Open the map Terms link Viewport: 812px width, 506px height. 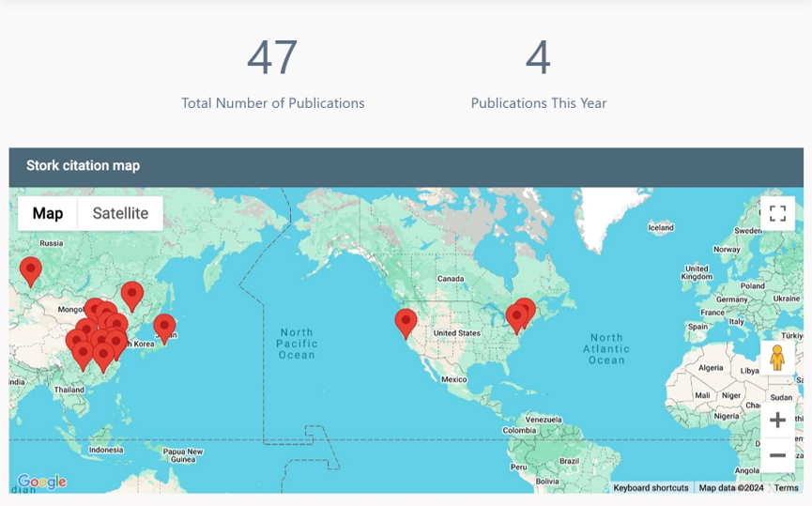click(x=786, y=488)
